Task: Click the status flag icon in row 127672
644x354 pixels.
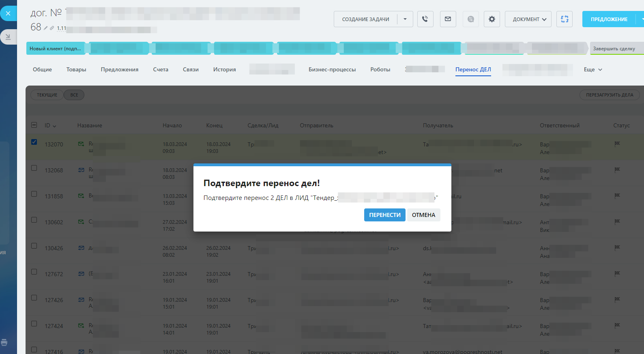Action: click(x=617, y=273)
